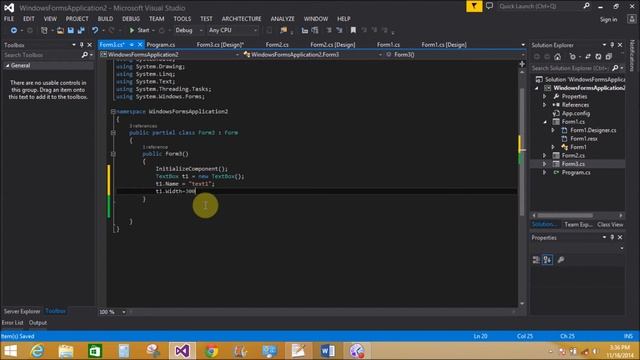Viewport: 640px width, 360px height.
Task: Collapse the General group in Toolbox
Action: point(7,65)
